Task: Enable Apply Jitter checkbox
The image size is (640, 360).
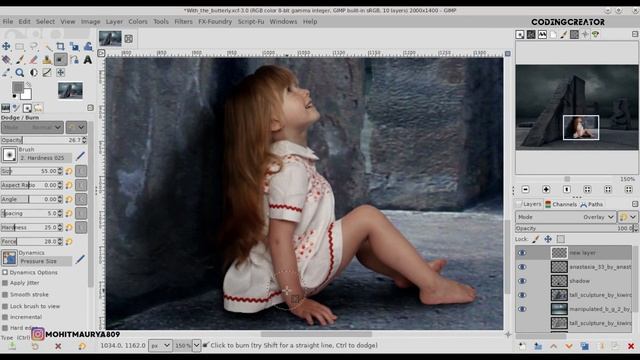Action: pos(5,283)
